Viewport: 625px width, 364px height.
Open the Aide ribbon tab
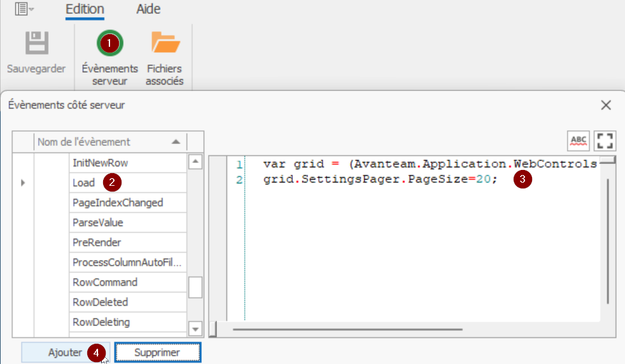coord(148,9)
